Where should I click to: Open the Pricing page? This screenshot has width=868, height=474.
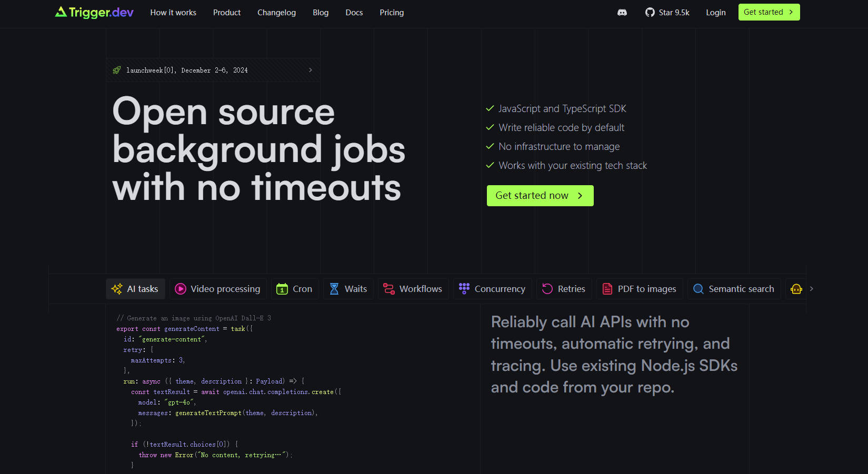tap(392, 13)
